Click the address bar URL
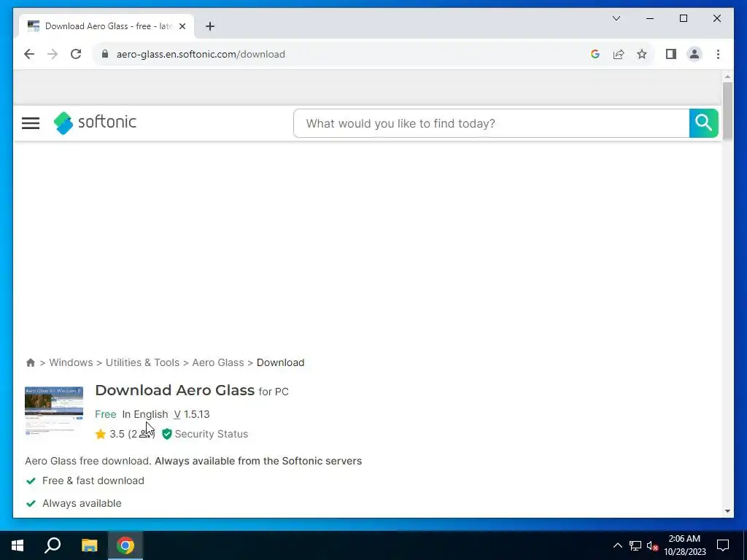Image resolution: width=747 pixels, height=560 pixels. (x=201, y=54)
